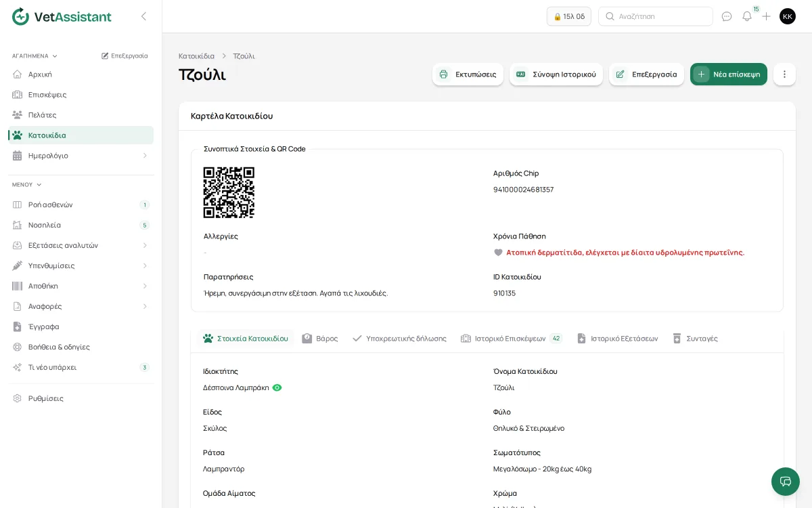The image size is (812, 508).
Task: Click the Νοσηλεία count badge 5
Action: 144,225
